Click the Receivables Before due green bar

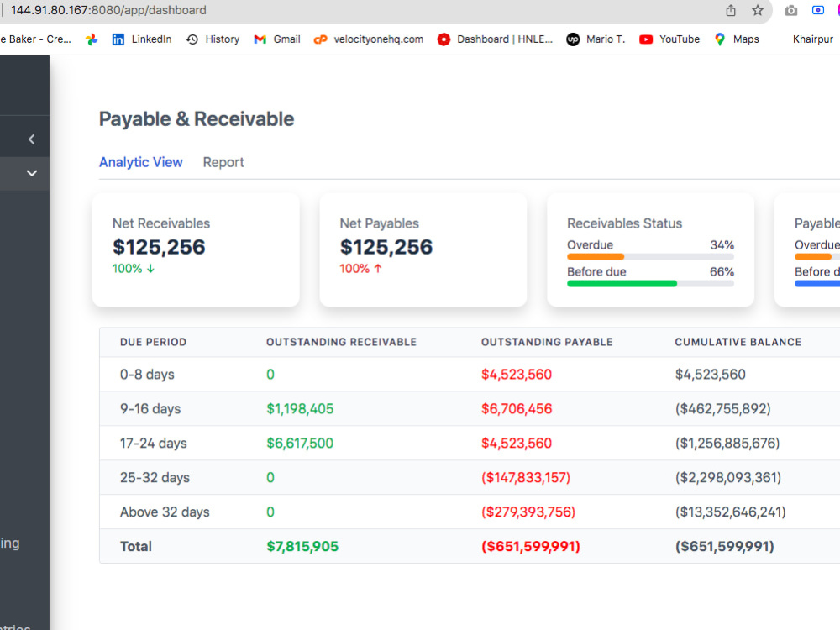(x=622, y=284)
